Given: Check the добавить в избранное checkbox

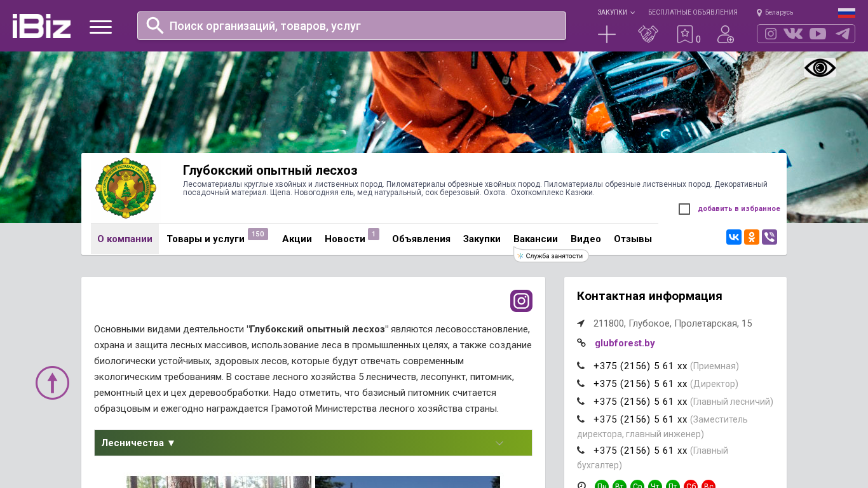Looking at the screenshot, I should tap(684, 209).
